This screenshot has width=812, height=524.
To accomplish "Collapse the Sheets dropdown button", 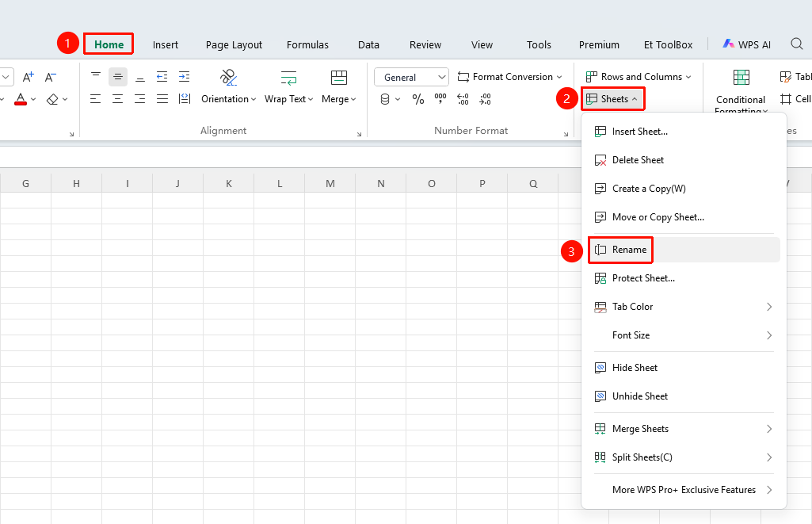I will tap(612, 99).
